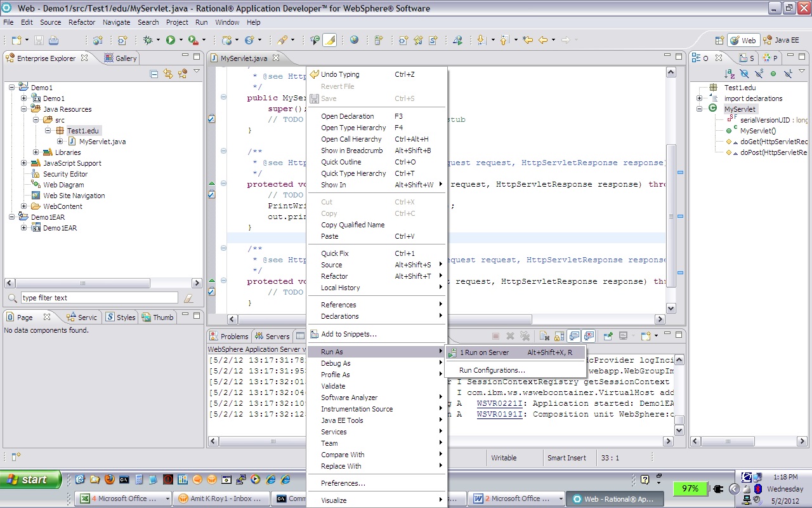Remove all terminated launches in the Console toolbar

[x=526, y=336]
